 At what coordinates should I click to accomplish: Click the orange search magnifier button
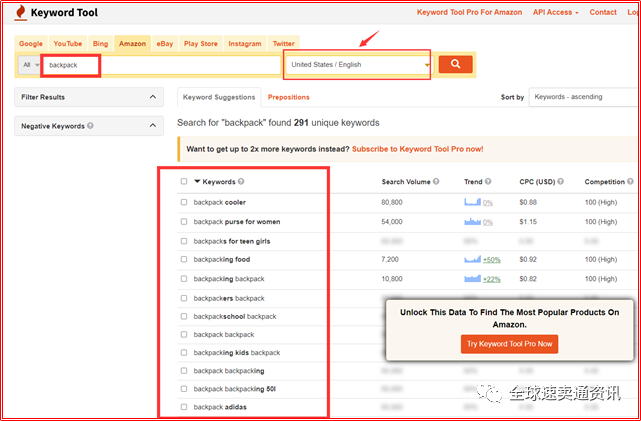point(455,65)
